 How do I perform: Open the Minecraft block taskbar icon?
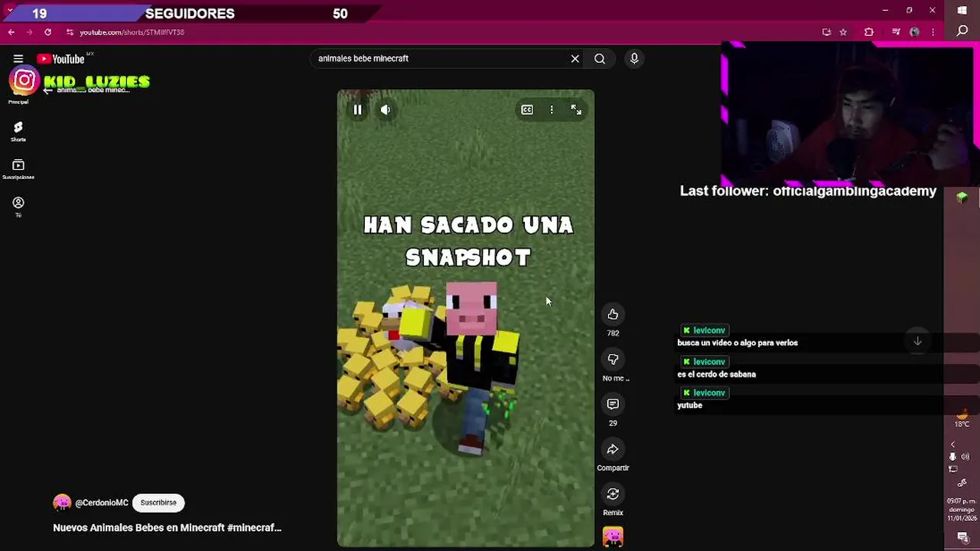(962, 197)
